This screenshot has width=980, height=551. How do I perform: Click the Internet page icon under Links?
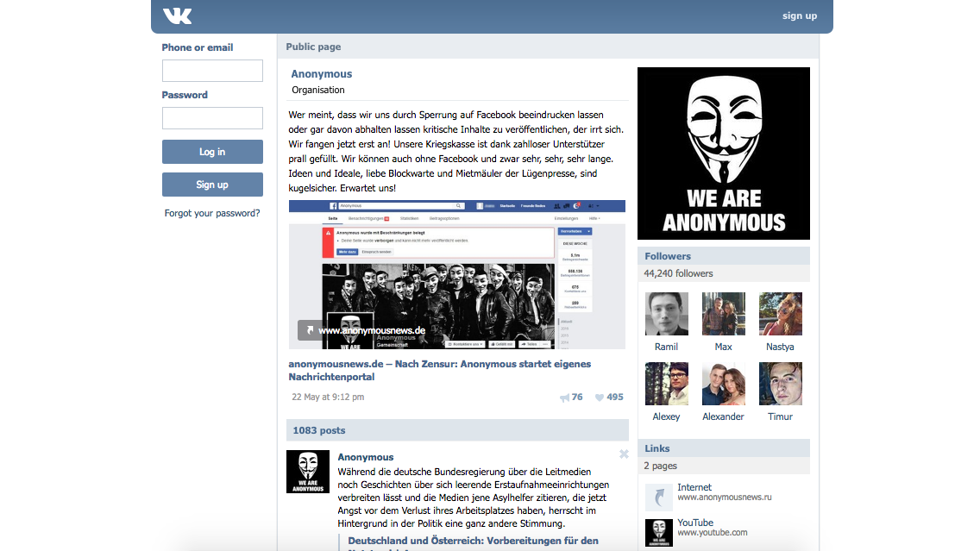[658, 497]
